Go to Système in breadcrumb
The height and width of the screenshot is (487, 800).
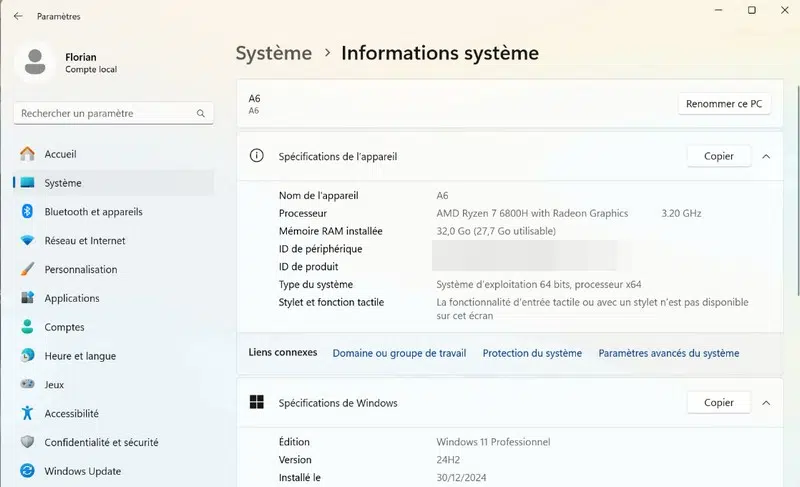(273, 53)
